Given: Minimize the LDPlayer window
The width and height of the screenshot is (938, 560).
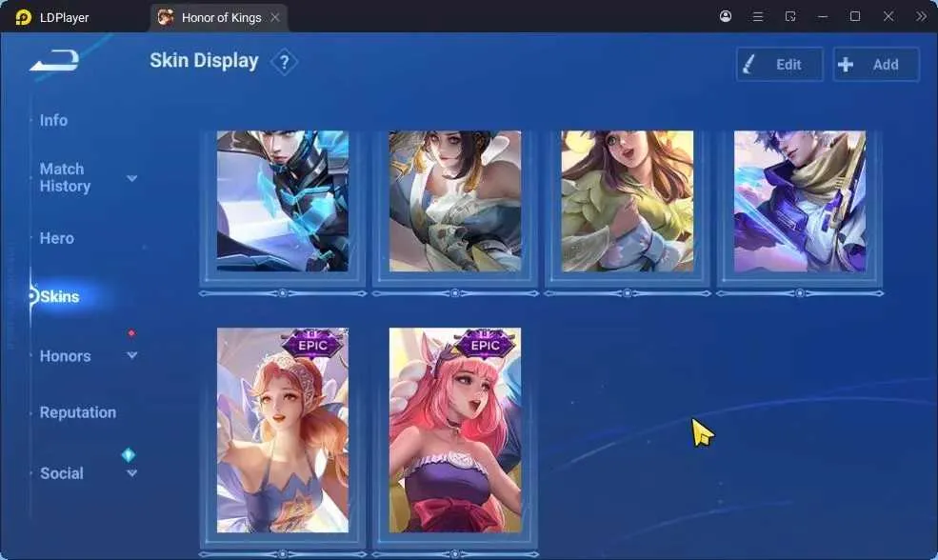Looking at the screenshot, I should (823, 17).
